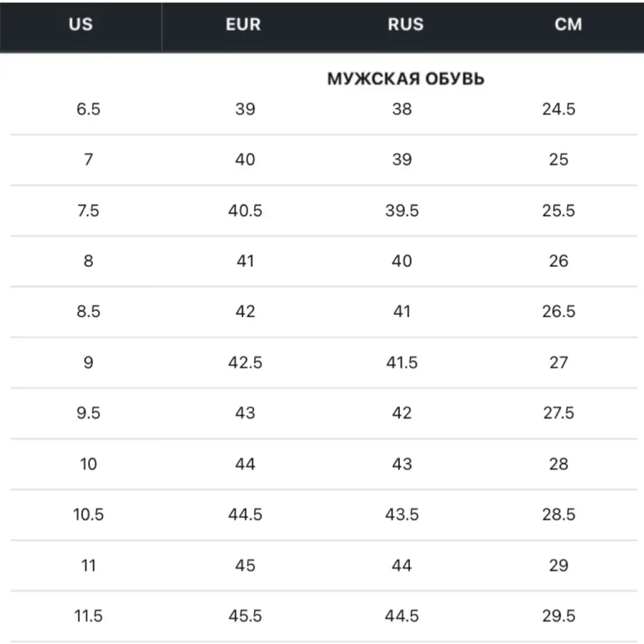
Task: Pick RUS size 41.5 cell
Action: [x=402, y=363]
